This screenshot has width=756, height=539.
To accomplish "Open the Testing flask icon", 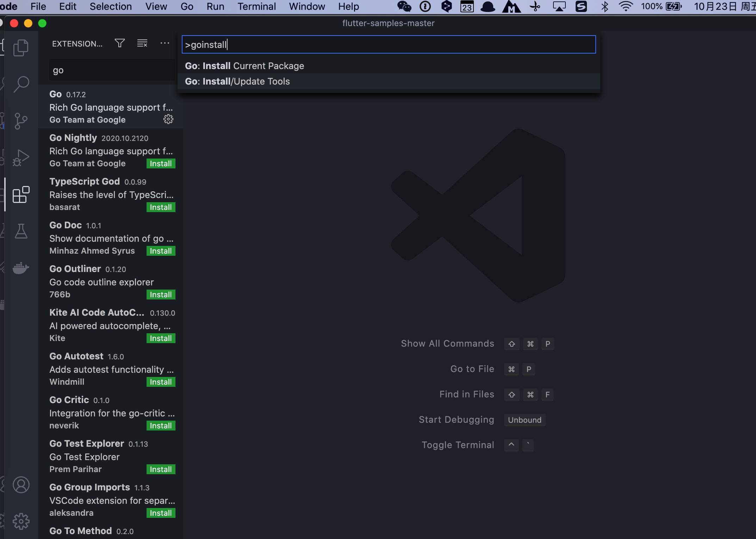I will 21,231.
